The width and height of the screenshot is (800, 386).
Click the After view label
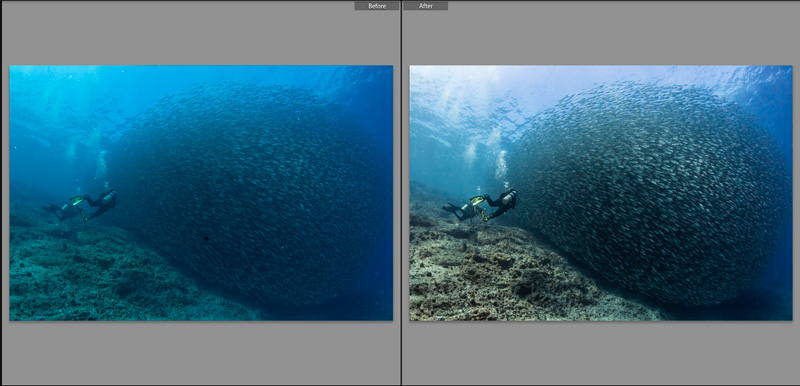coord(426,6)
